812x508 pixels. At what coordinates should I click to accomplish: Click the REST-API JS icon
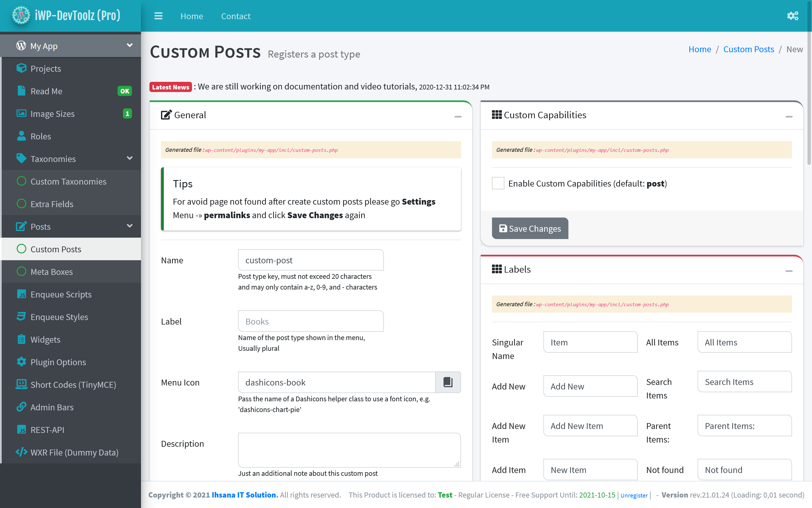[21, 429]
